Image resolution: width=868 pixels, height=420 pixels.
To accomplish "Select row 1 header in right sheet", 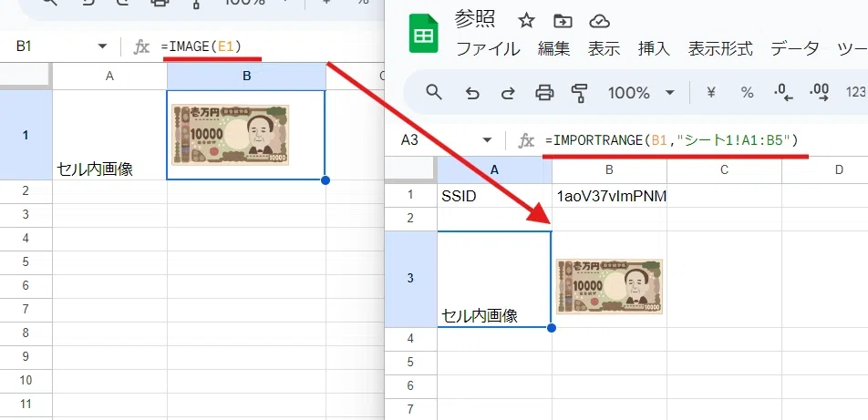I will [410, 195].
